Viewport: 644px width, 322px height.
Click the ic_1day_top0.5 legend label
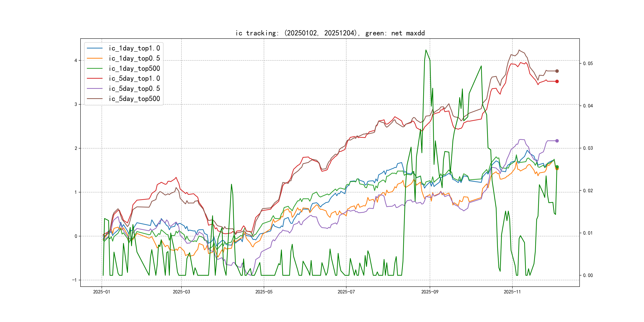[134, 58]
